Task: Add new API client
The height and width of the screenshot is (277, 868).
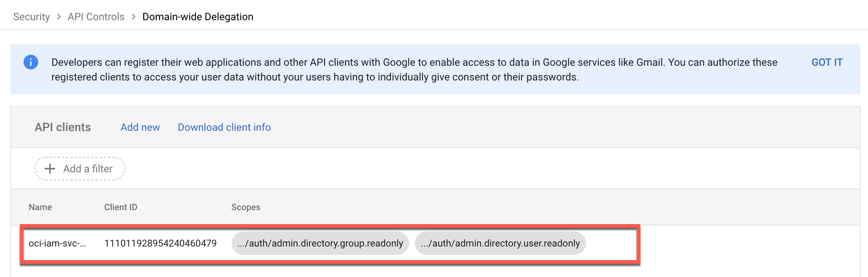Action: click(140, 127)
